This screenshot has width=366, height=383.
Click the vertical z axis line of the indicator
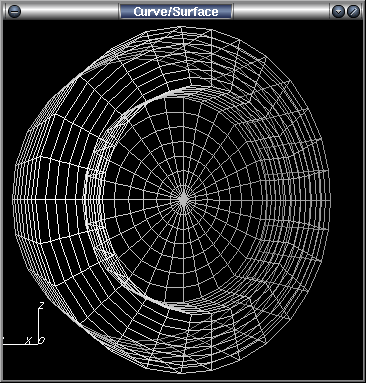tap(39, 326)
